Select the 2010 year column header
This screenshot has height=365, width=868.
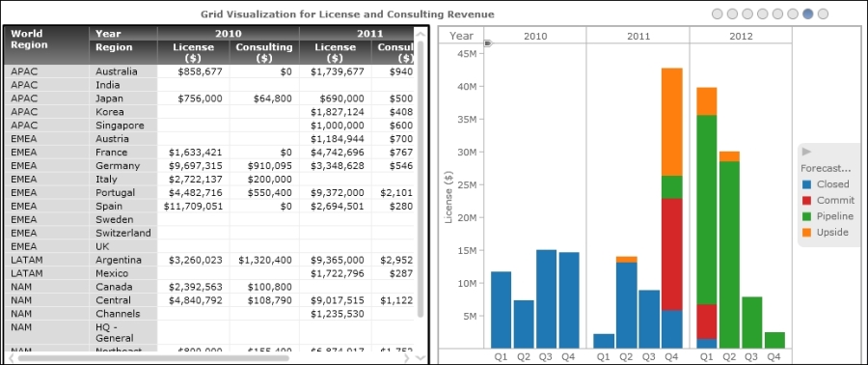tap(229, 33)
